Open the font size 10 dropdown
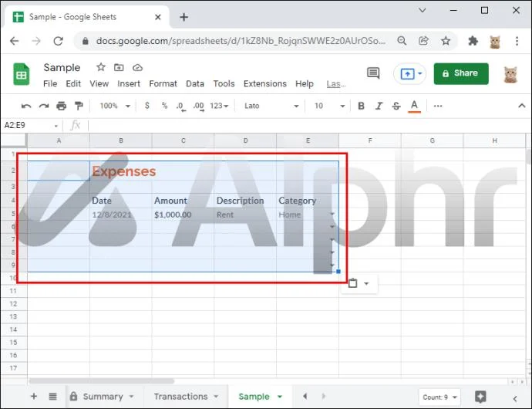 [329, 106]
